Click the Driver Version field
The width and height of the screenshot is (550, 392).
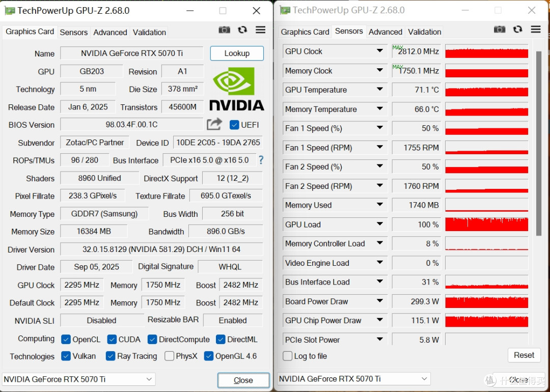click(161, 249)
